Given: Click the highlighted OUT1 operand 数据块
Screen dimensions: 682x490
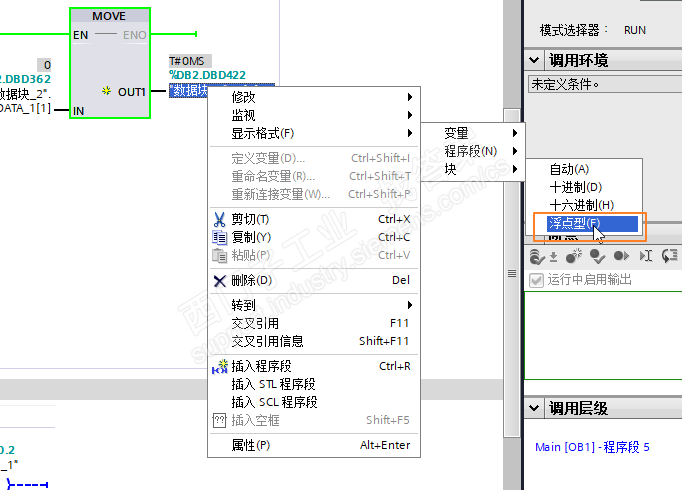Looking at the screenshot, I should (188, 90).
